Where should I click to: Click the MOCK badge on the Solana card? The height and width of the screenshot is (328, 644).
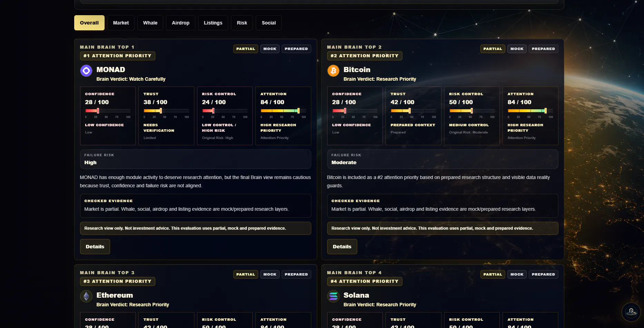(x=517, y=275)
